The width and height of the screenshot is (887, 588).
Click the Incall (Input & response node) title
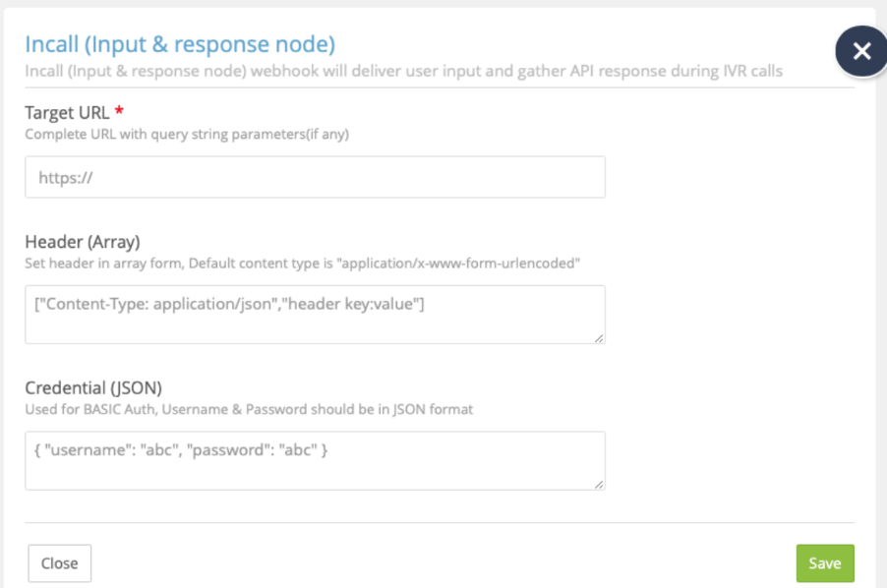pos(180,44)
